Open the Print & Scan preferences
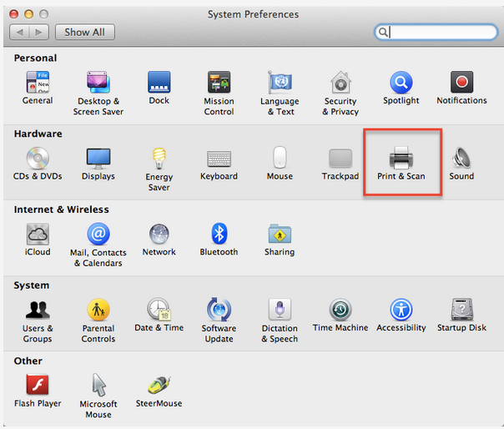 (x=401, y=159)
